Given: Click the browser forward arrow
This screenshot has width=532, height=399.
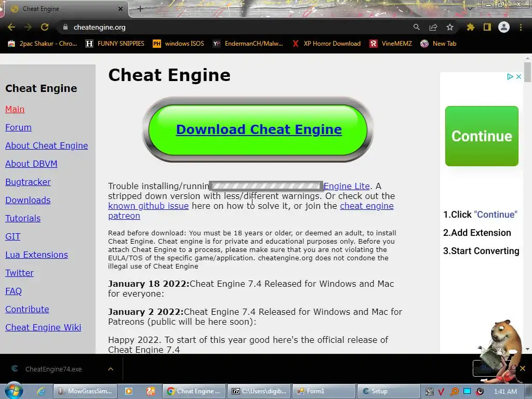Looking at the screenshot, I should coord(28,27).
